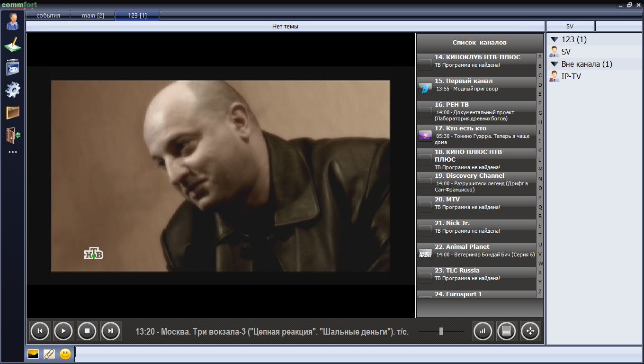Toggle the channel list panel button
This screenshot has height=364, width=644.
click(x=506, y=331)
